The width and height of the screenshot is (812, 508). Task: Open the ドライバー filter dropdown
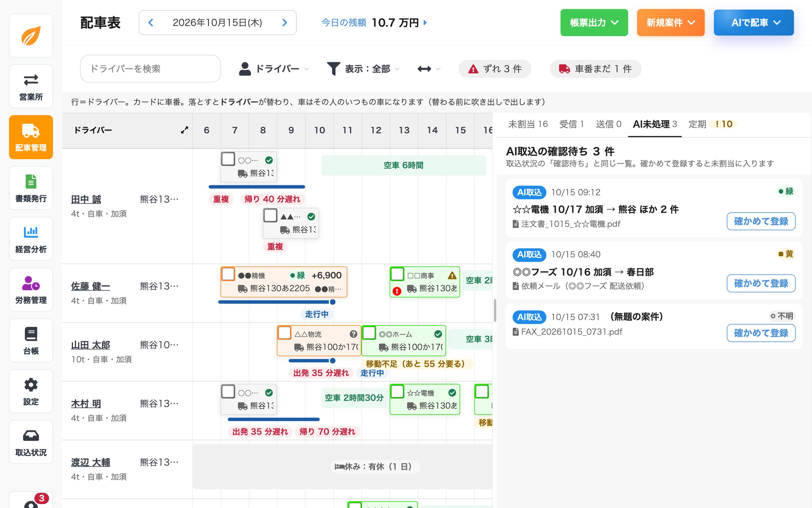click(274, 69)
